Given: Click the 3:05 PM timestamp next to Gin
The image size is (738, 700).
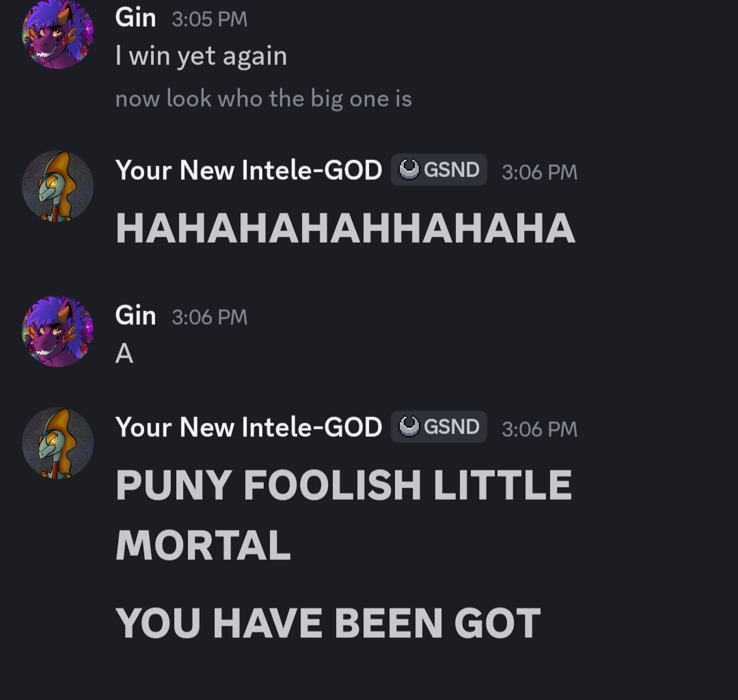Looking at the screenshot, I should point(210,19).
